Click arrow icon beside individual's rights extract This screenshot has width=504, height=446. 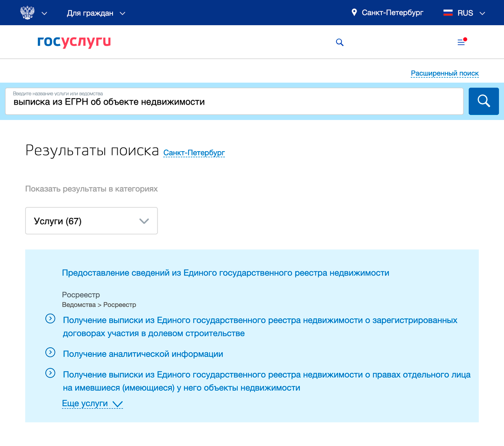coord(50,373)
